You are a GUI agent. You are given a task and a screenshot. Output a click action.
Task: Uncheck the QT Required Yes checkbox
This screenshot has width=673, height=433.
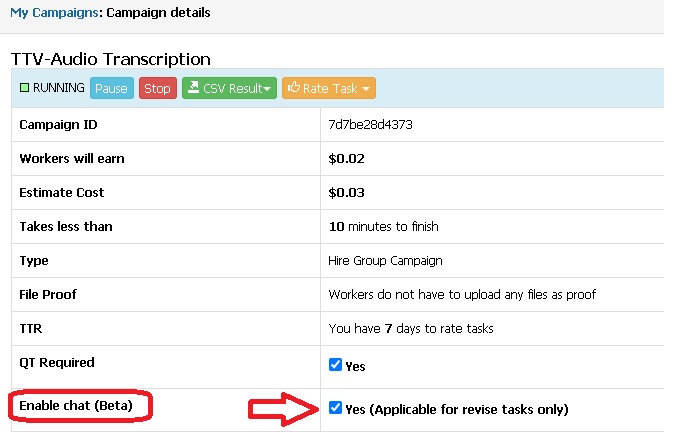click(335, 365)
